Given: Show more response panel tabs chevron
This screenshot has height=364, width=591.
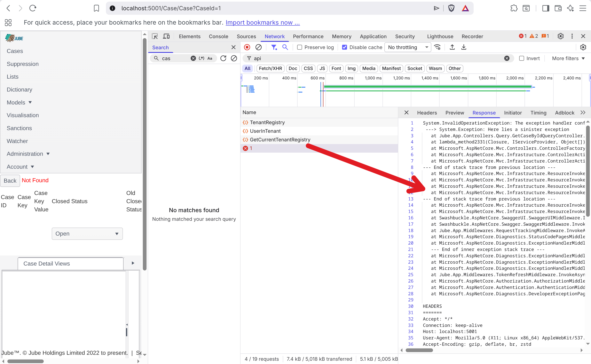Looking at the screenshot, I should (583, 112).
